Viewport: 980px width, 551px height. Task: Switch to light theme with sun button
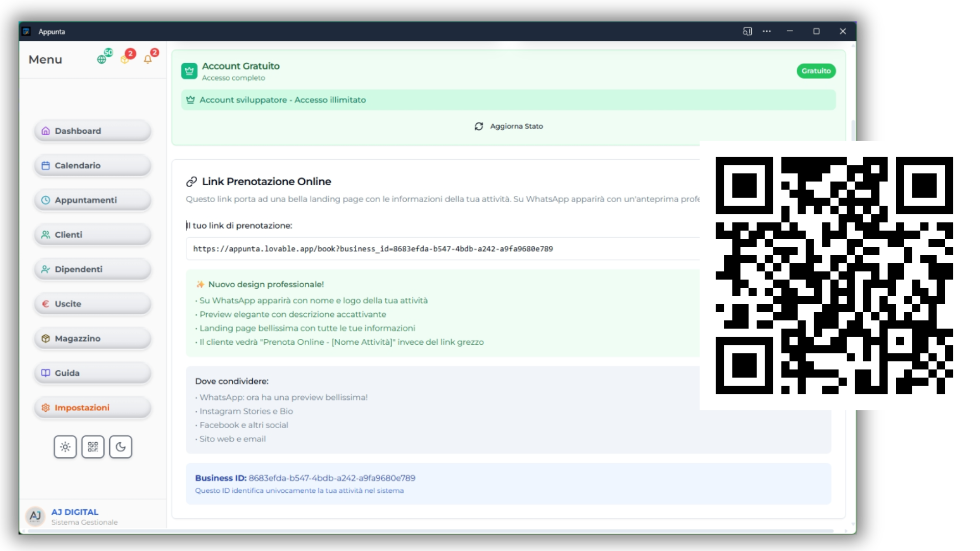tap(65, 447)
